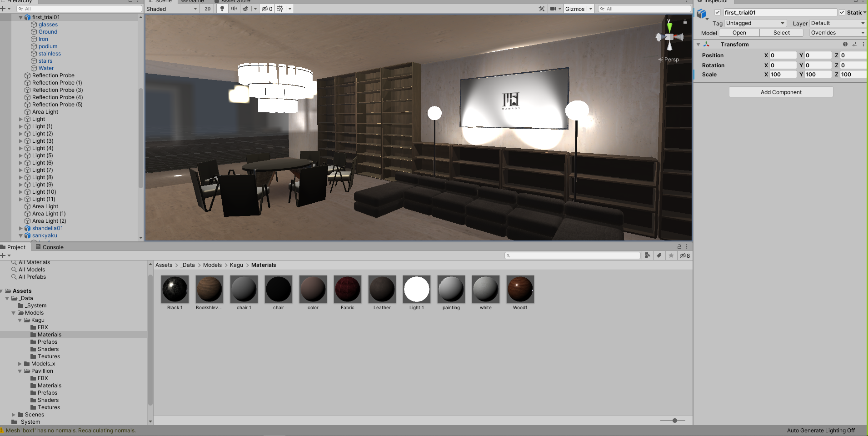Open Component Editor Tools panel icon
868x436 pixels.
click(541, 9)
